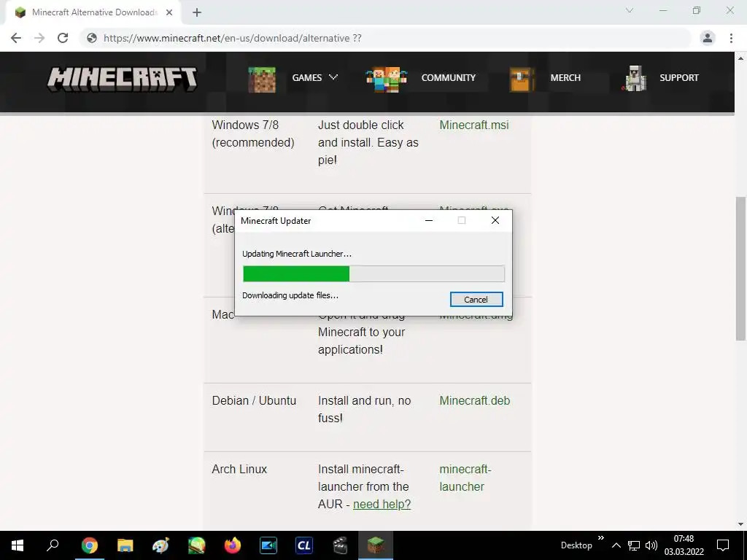
Task: Open the network tray icon
Action: tap(634, 545)
